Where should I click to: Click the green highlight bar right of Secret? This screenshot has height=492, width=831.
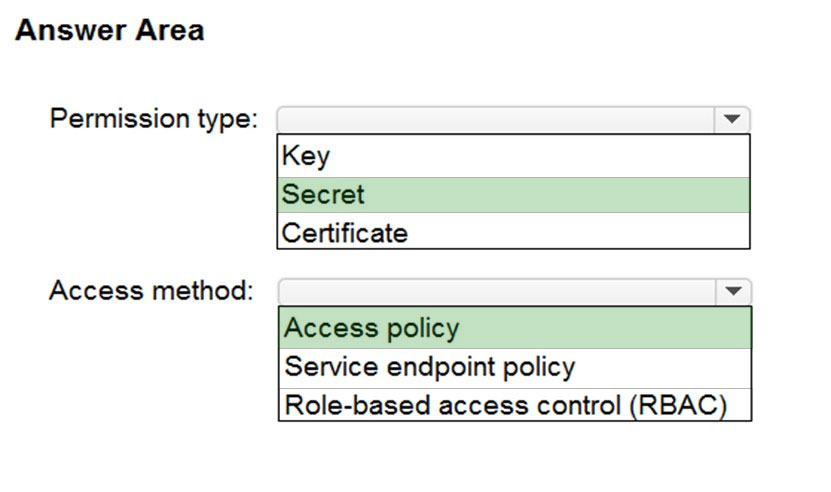[x=556, y=195]
